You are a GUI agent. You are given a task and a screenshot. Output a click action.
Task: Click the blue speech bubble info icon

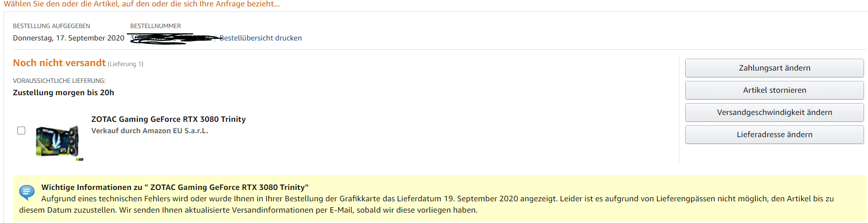click(27, 192)
